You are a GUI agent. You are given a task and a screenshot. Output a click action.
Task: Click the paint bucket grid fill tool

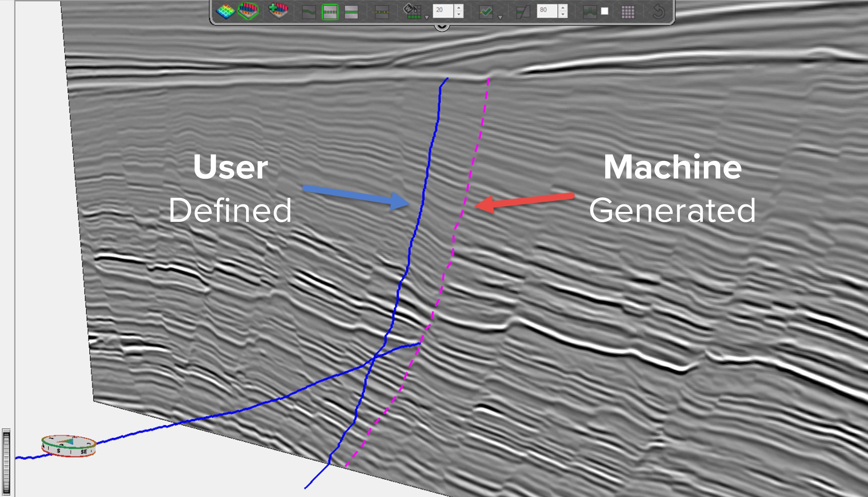click(412, 11)
